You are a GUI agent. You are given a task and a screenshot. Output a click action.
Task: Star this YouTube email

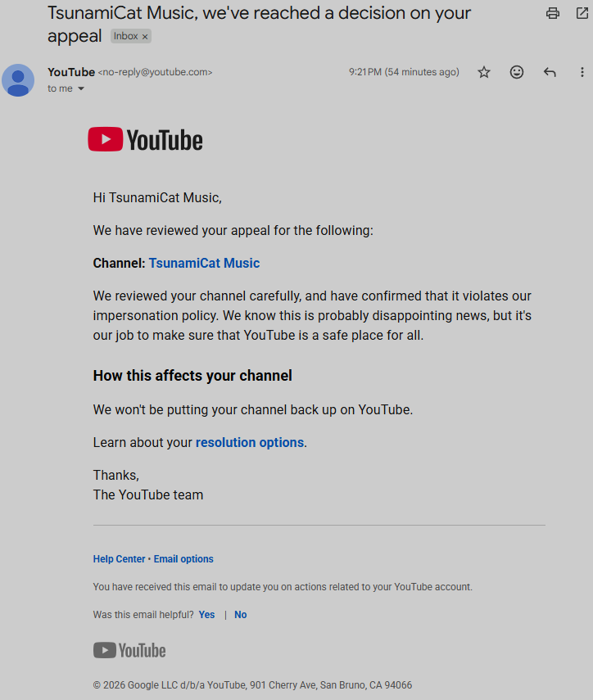pyautogui.click(x=484, y=72)
